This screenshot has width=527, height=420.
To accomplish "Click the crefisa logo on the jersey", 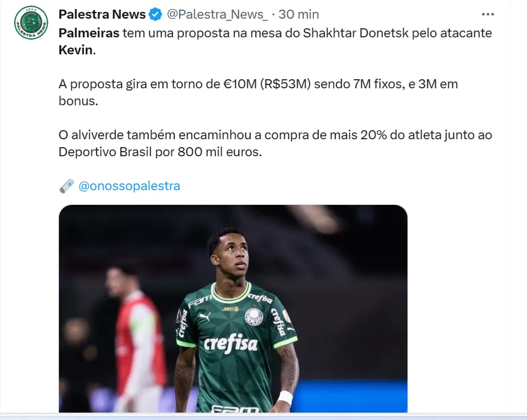I will coord(231,343).
